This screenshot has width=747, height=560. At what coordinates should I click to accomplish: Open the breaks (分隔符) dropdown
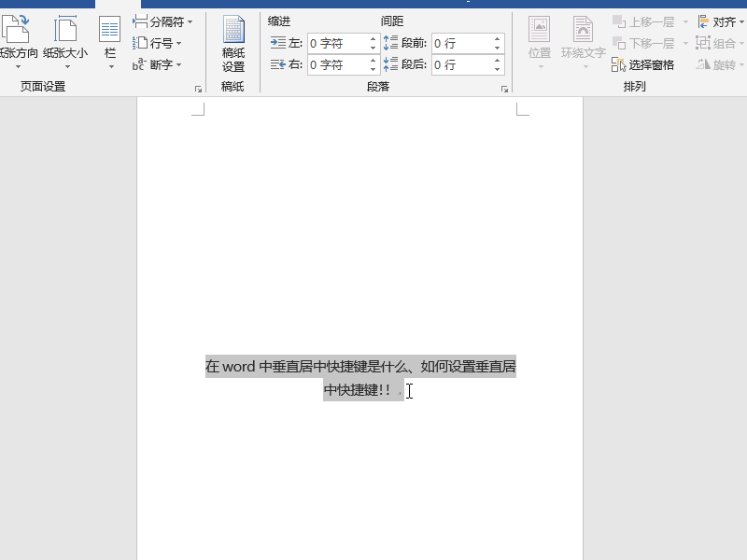point(162,21)
